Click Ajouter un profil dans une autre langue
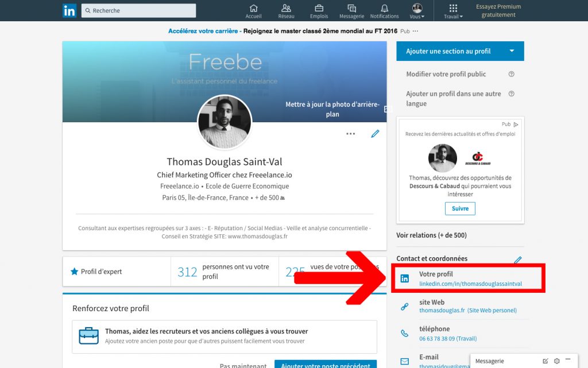 point(454,99)
